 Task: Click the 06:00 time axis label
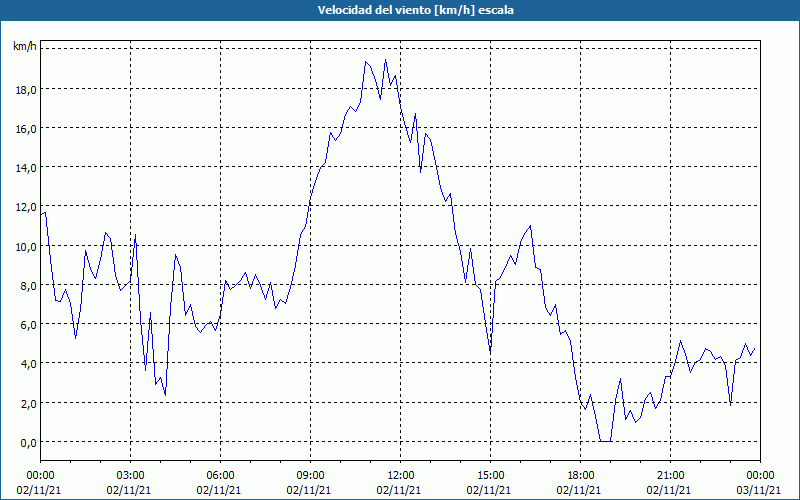pos(220,476)
